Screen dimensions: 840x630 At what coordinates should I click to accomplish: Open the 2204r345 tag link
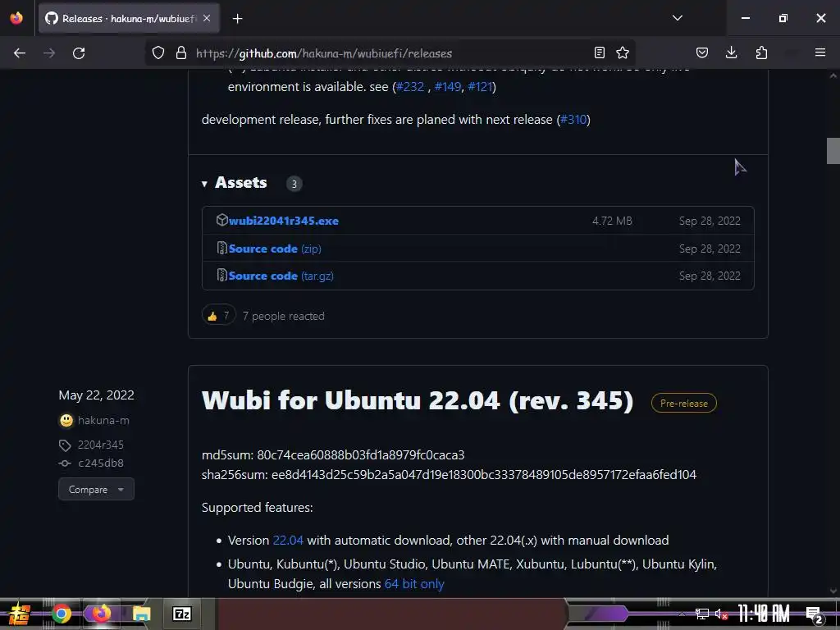pyautogui.click(x=101, y=445)
